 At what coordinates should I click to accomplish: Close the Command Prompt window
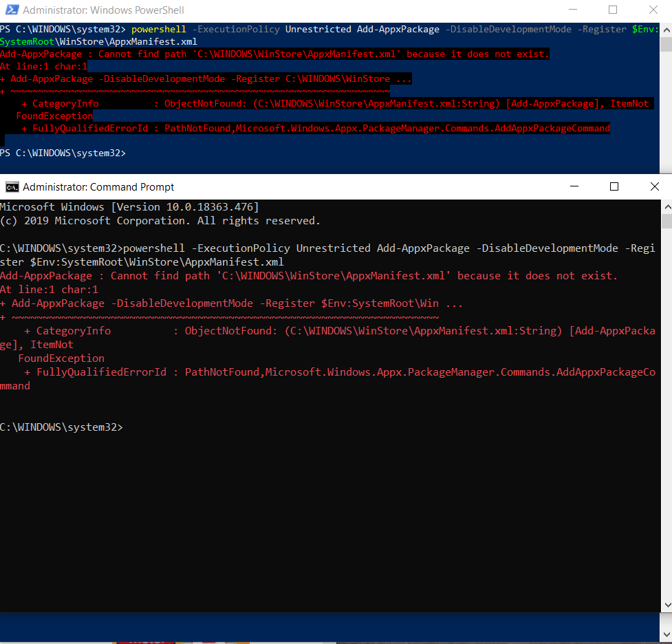654,186
